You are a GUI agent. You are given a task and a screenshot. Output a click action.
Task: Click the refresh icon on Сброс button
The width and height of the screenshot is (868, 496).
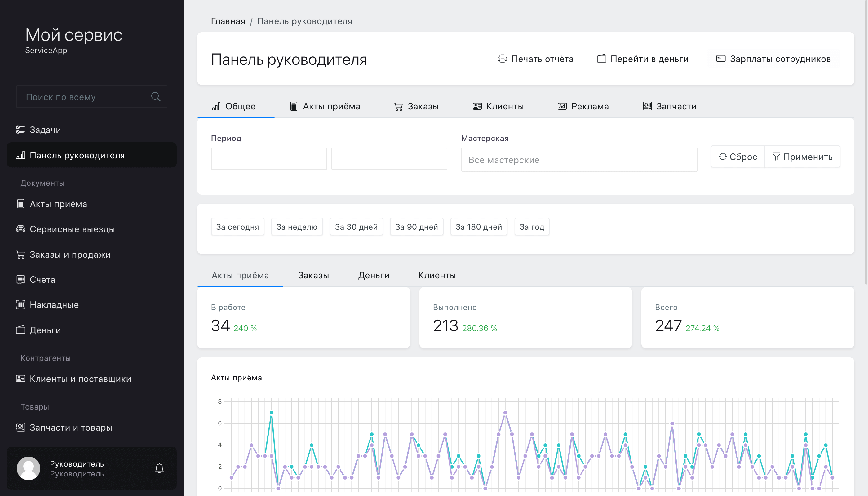[x=723, y=157]
